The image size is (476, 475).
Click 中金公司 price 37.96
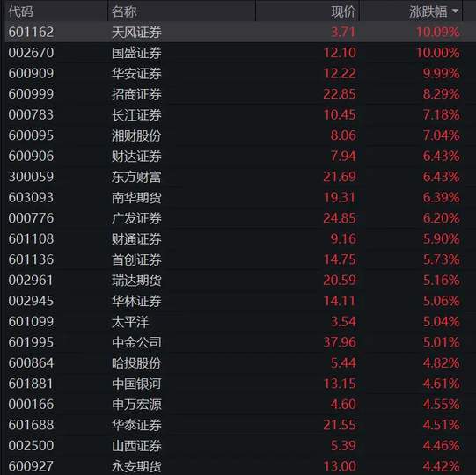340,342
